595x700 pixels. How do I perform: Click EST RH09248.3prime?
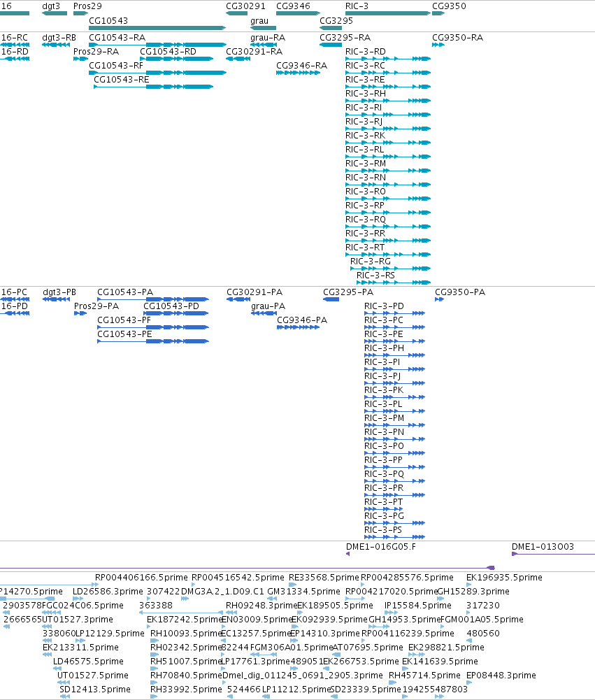point(261,606)
